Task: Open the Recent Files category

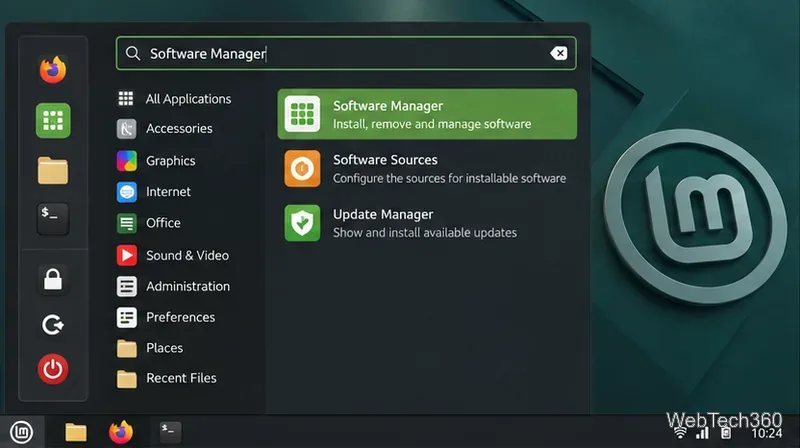Action: (x=166, y=378)
